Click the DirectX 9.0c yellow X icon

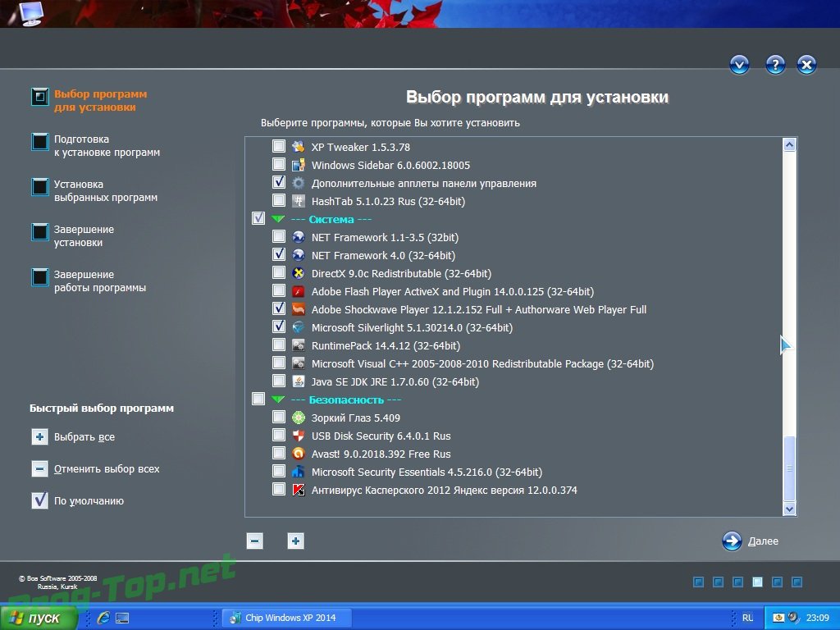point(299,273)
